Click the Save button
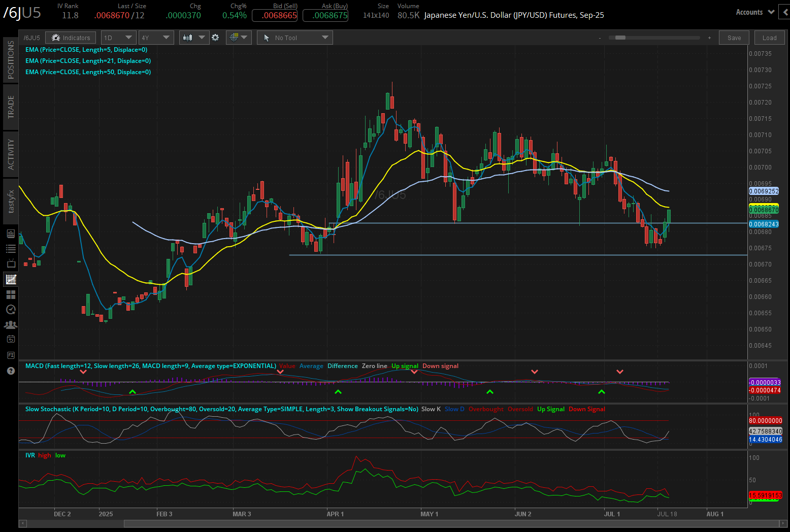The width and height of the screenshot is (790, 532). (x=734, y=37)
